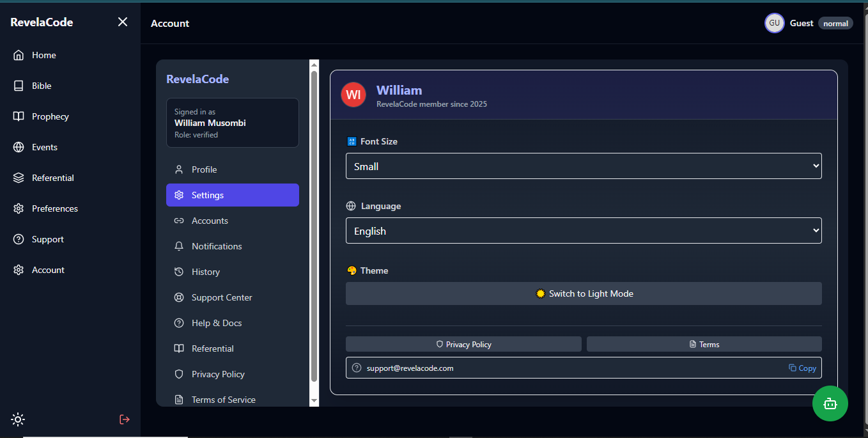Screen dimensions: 868x438
Task: Click the red logout icon
Action: tap(124, 419)
